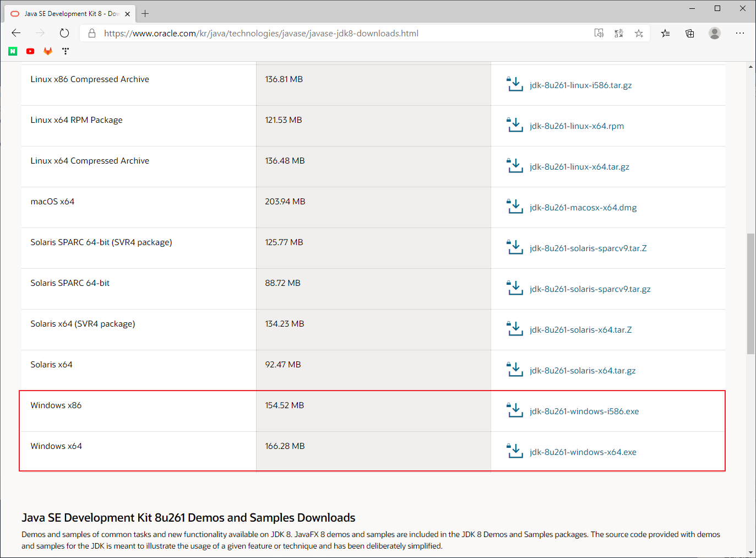Select the 'Windows x86' row label
Viewport: 756px width, 558px height.
(56, 405)
